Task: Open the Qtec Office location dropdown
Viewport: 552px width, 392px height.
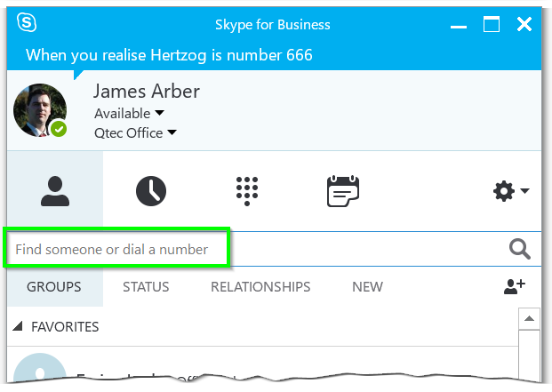Action: pos(135,133)
